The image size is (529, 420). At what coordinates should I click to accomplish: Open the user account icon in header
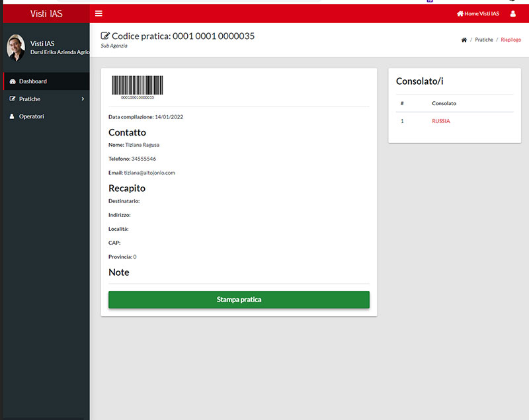click(513, 14)
